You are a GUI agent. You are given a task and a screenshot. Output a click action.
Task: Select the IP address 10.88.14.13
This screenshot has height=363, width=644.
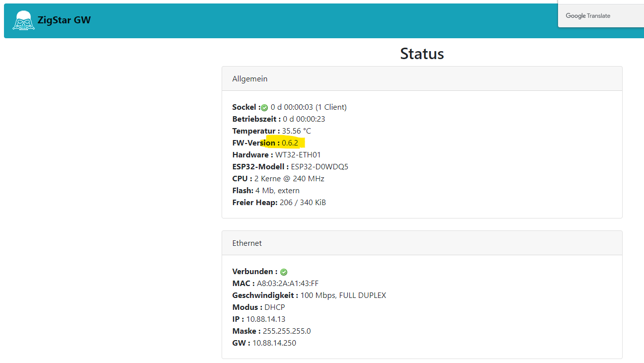266,319
